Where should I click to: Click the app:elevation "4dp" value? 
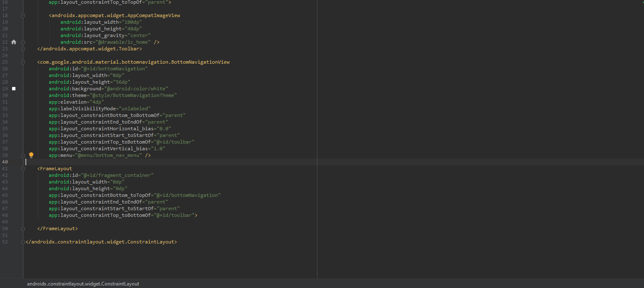pyautogui.click(x=97, y=102)
